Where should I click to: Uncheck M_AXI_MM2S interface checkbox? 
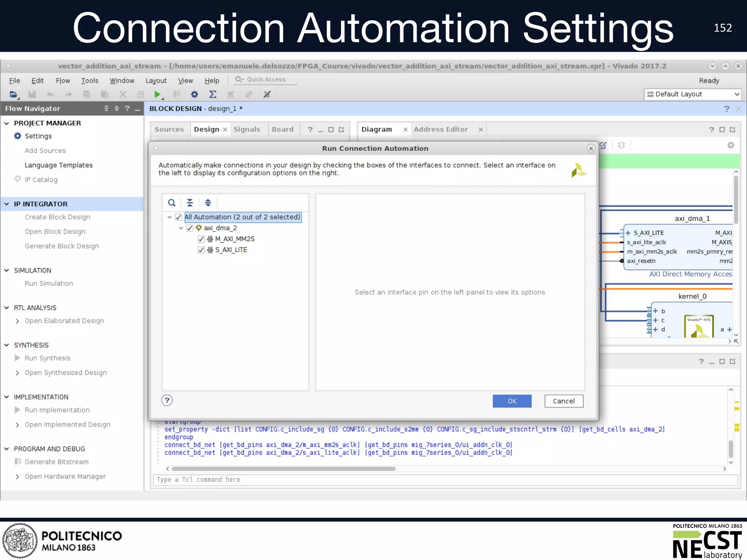201,239
